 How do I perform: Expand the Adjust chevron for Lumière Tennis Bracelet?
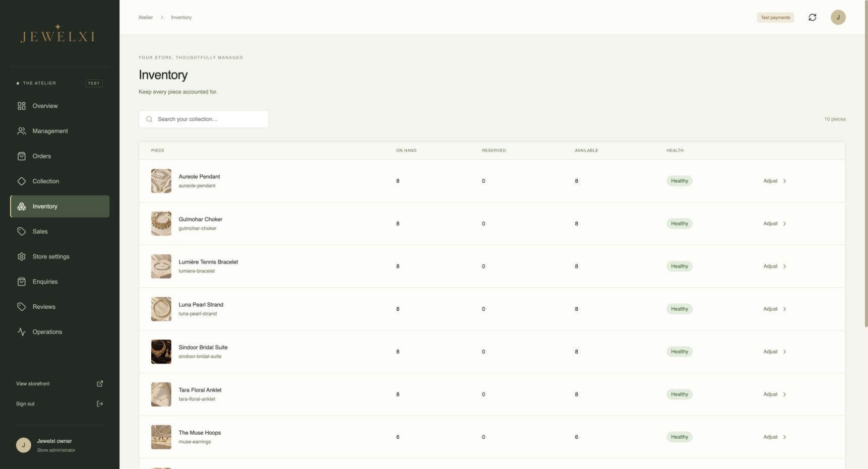785,266
